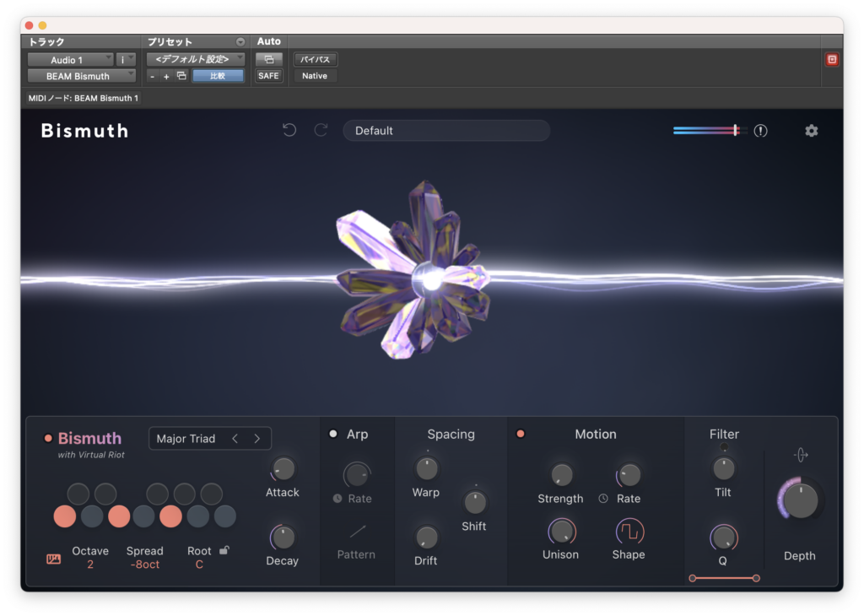Click the Attack knob

click(283, 469)
